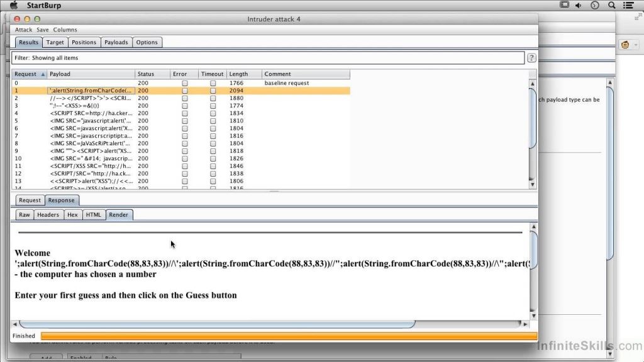Viewport: 644px width, 362px height.
Task: View the Raw response
Action: pyautogui.click(x=25, y=215)
